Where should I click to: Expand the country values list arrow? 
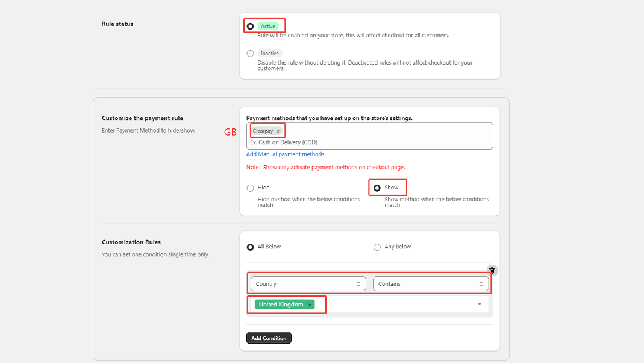[480, 305]
